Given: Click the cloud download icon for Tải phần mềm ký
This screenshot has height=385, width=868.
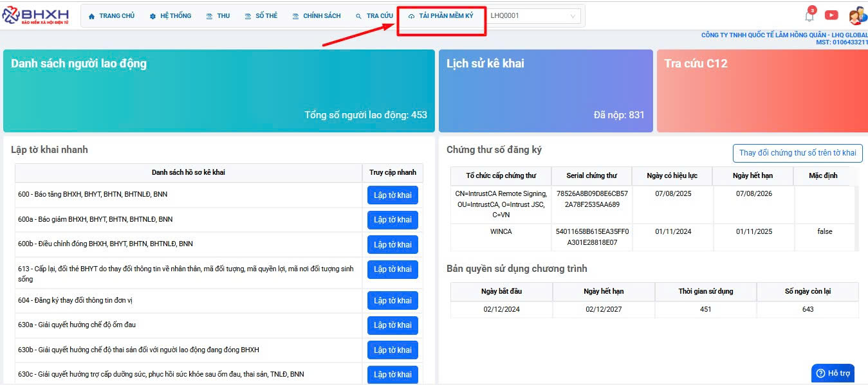Looking at the screenshot, I should click(x=411, y=16).
